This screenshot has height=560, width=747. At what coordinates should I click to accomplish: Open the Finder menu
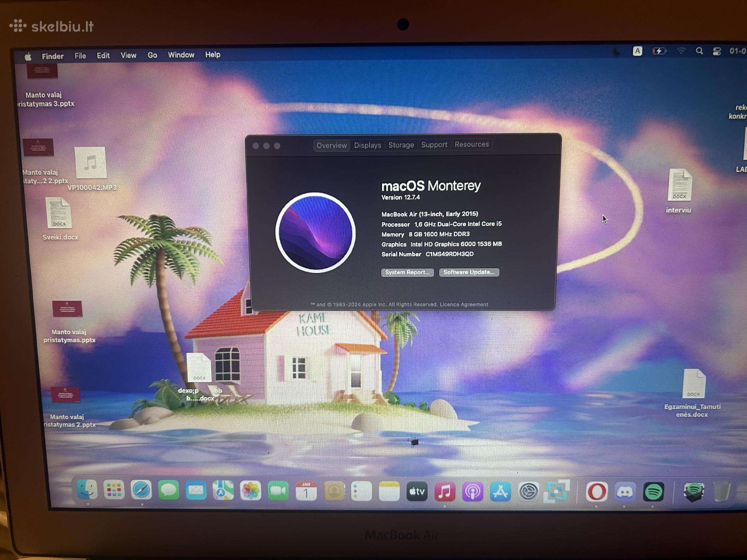53,56
